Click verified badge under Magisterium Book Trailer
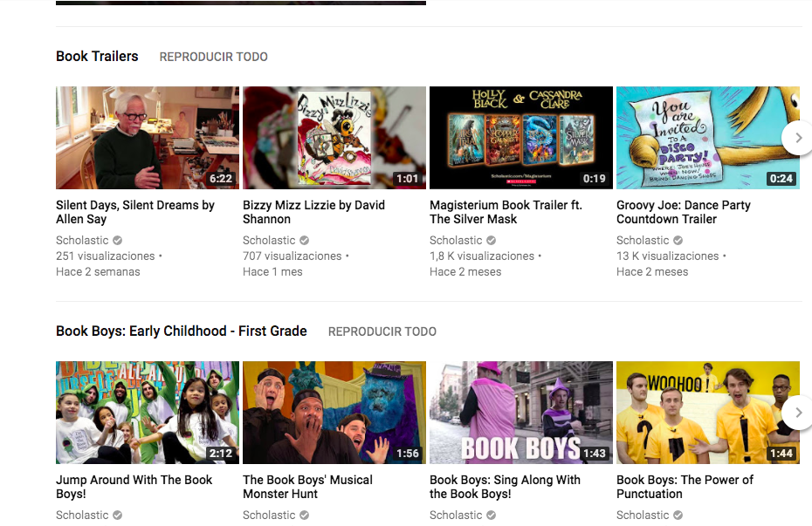812x526 pixels. (492, 241)
